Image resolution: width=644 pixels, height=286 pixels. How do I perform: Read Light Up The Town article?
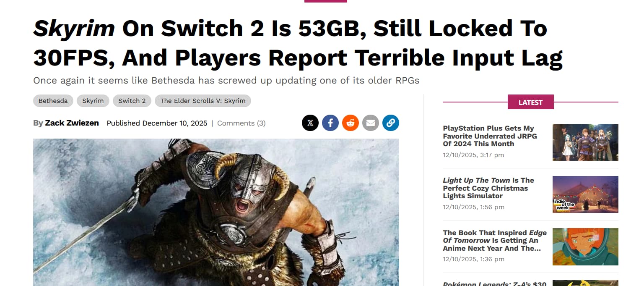[x=488, y=188]
